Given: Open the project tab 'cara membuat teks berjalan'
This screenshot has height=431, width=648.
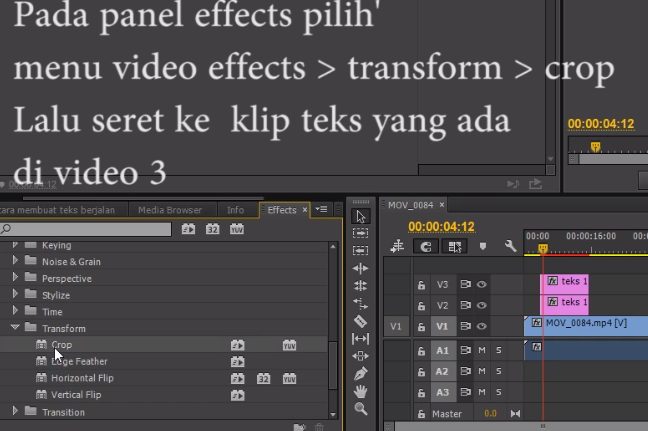Looking at the screenshot, I should pyautogui.click(x=57, y=210).
